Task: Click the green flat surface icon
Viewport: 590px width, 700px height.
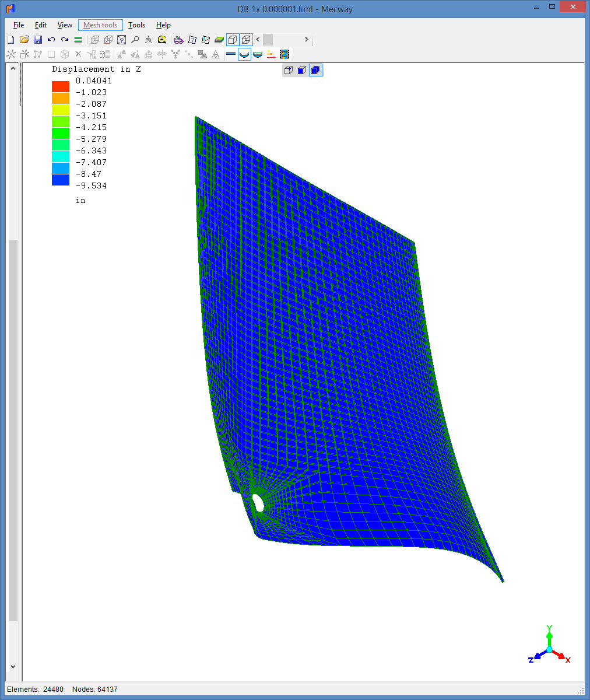Action: tap(219, 40)
